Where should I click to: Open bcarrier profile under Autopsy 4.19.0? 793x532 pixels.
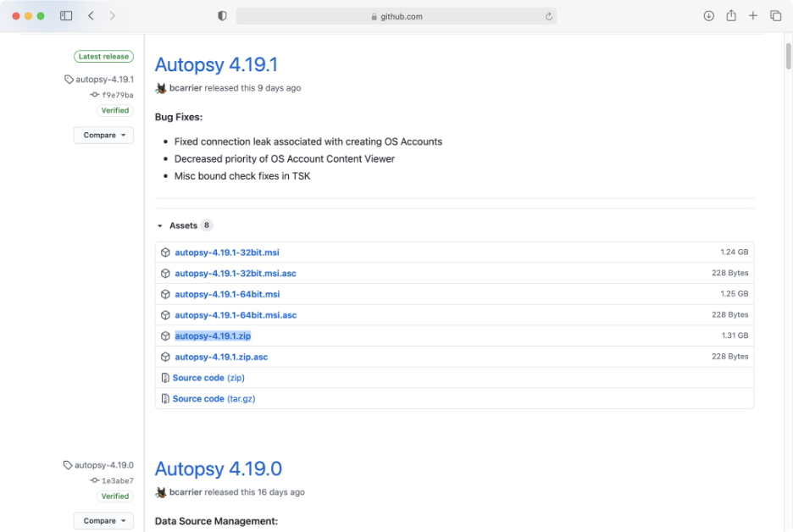[x=186, y=492]
